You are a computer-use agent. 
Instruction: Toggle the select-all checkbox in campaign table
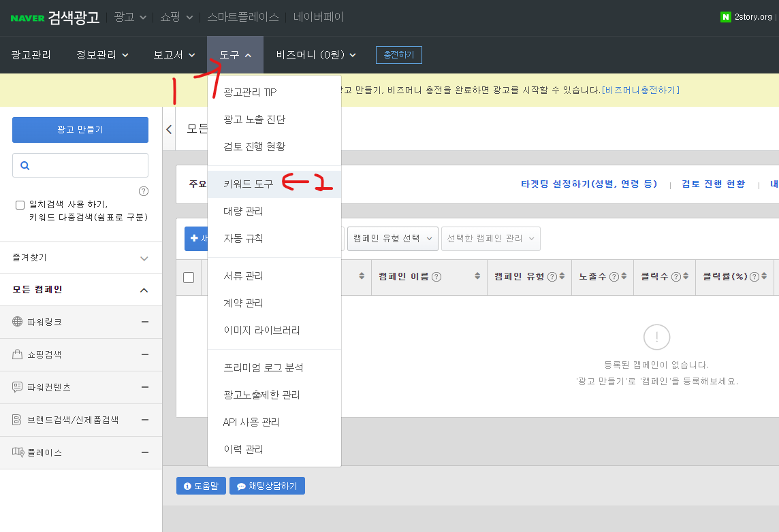(x=189, y=277)
